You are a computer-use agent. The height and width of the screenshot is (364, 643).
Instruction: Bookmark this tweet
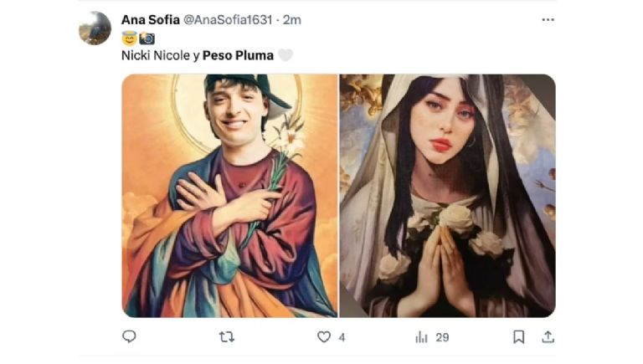pos(519,337)
